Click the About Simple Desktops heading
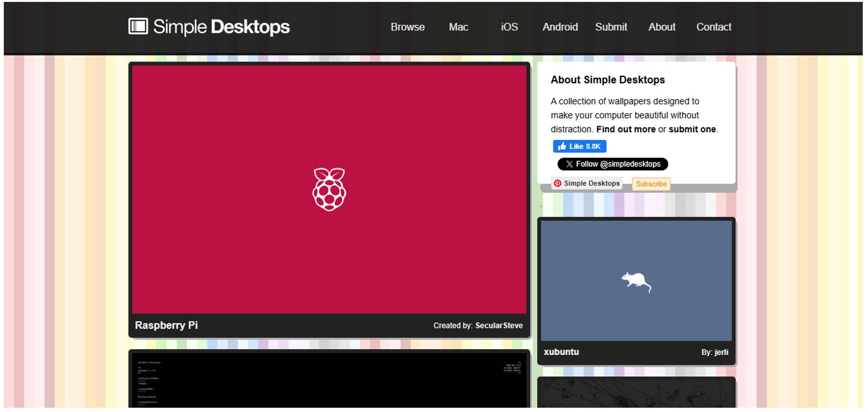 pos(608,80)
